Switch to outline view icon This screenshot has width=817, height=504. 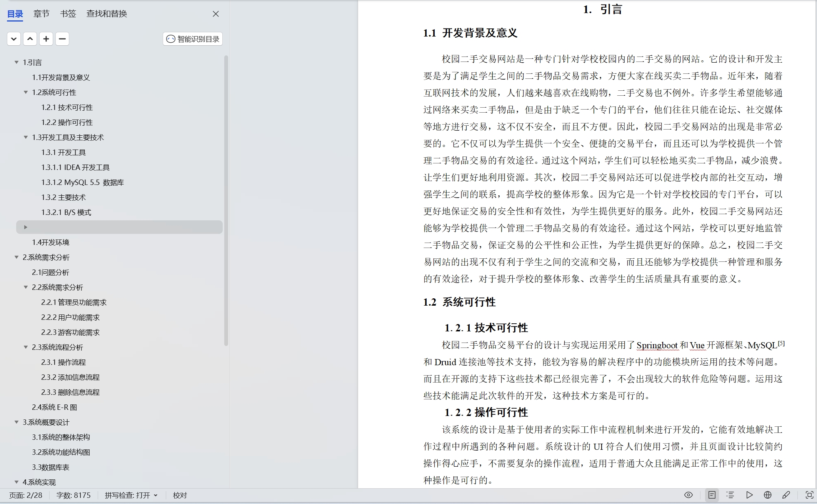[730, 495]
